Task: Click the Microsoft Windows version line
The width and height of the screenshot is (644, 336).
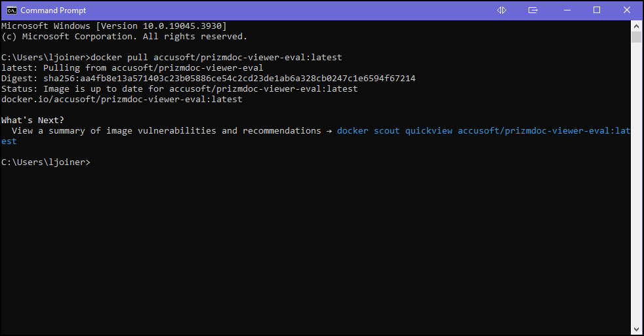Action: coord(114,26)
